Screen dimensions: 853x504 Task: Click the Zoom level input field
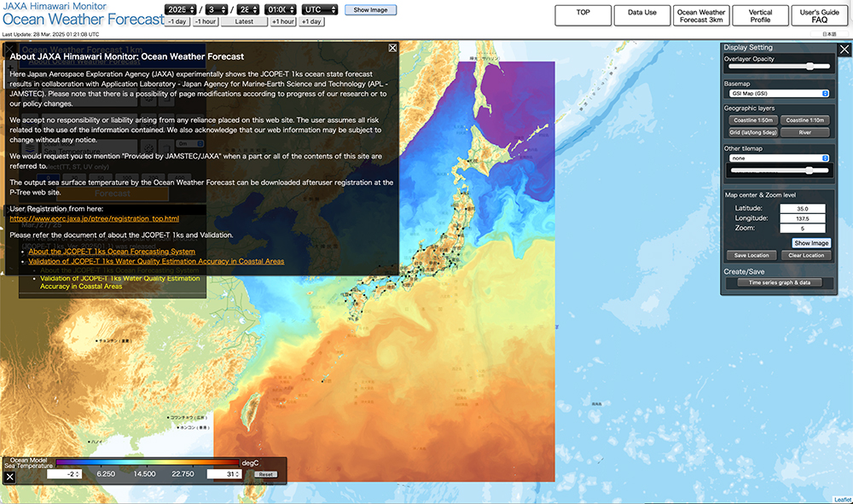click(803, 229)
